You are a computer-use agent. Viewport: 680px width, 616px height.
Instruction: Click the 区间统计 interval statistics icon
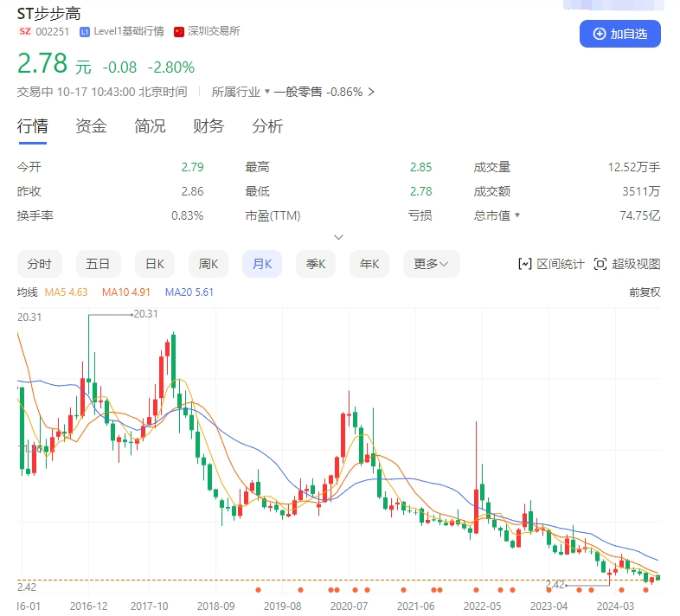[525, 264]
